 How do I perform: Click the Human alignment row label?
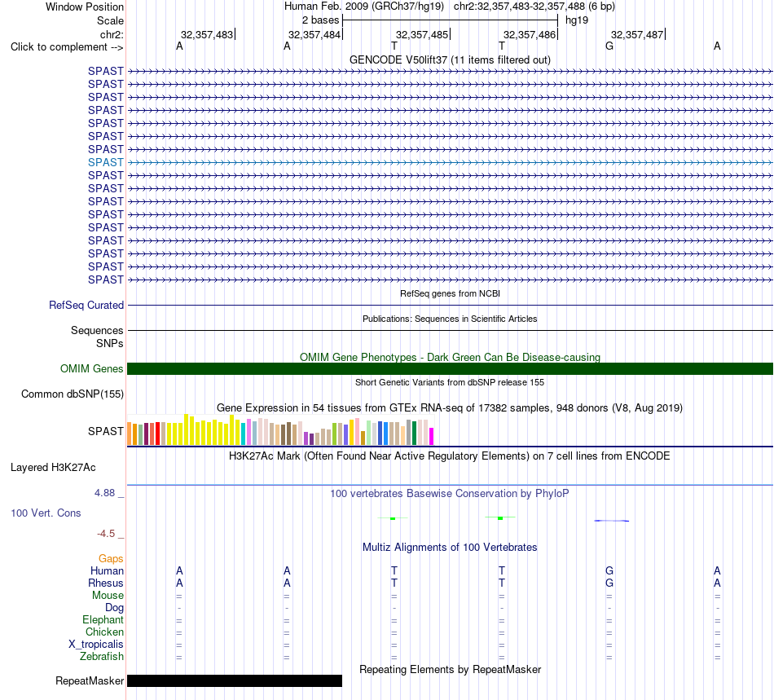pos(107,570)
